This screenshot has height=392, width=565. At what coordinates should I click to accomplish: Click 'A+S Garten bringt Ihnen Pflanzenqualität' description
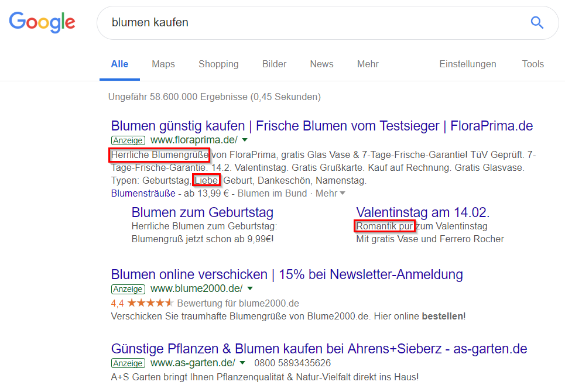tap(265, 377)
